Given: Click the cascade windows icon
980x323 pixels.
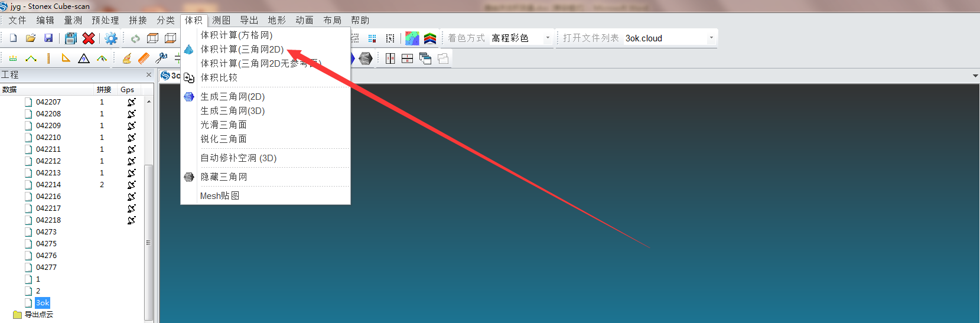Looking at the screenshot, I should coord(425,58).
